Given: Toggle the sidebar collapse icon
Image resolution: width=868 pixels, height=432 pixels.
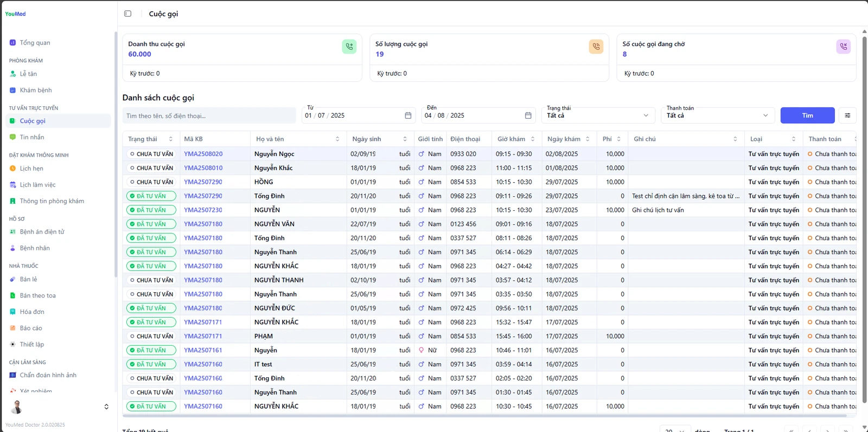Looking at the screenshot, I should pyautogui.click(x=128, y=14).
